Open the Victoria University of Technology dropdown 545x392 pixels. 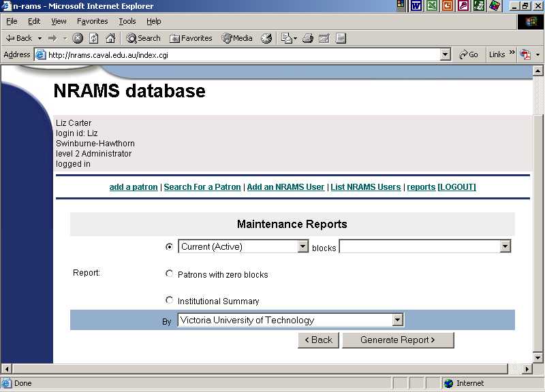click(291, 320)
